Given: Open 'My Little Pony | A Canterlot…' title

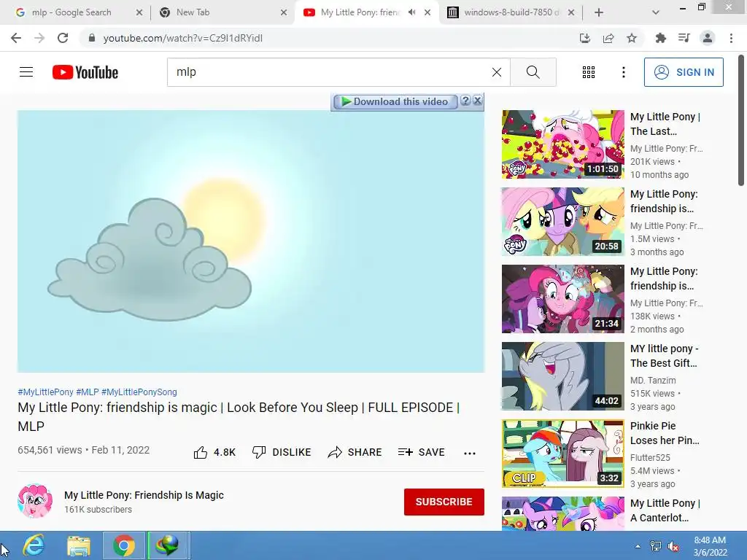Looking at the screenshot, I should (665, 510).
